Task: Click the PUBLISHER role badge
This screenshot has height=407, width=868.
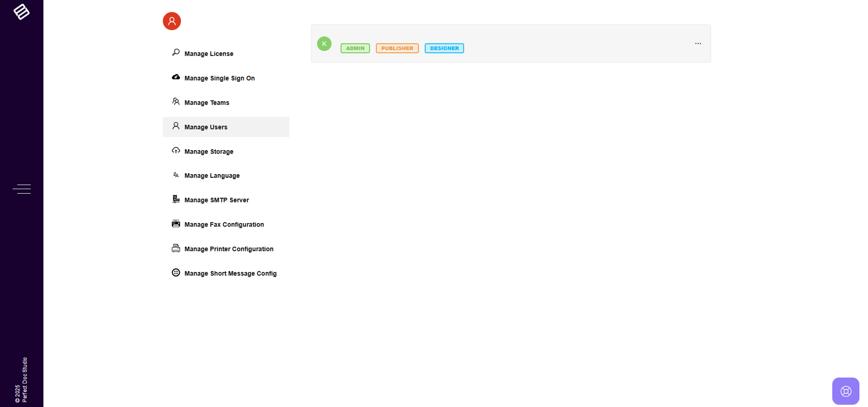Action: pyautogui.click(x=397, y=48)
